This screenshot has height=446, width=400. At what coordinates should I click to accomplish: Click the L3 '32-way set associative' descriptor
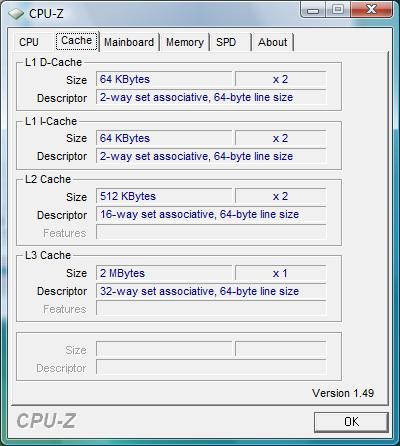click(211, 291)
